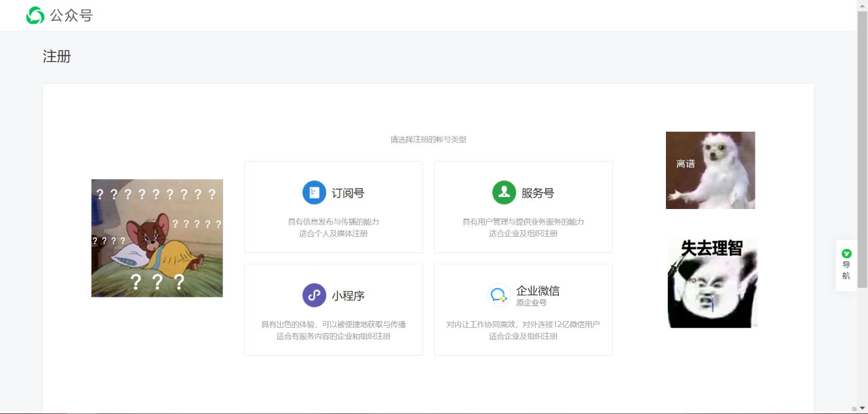Click the 失去理智 meme image

713,282
